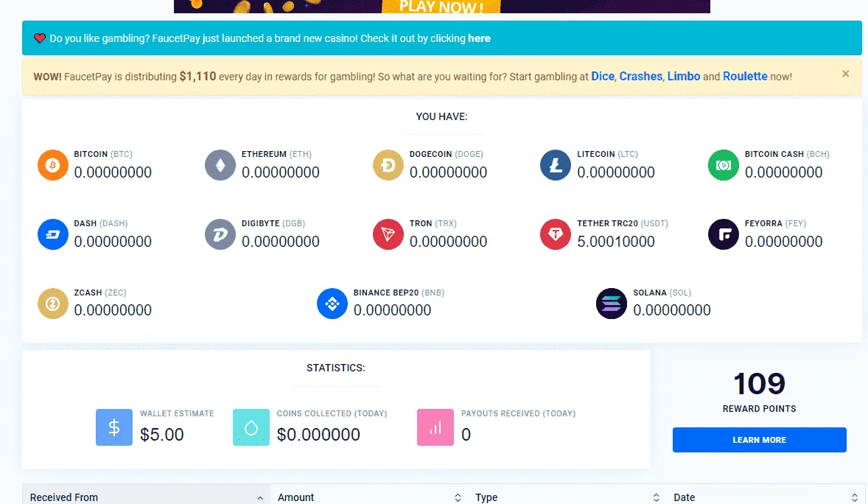The image size is (868, 504).
Task: Click the Feyorra (FEY) coin icon
Action: coord(723,234)
